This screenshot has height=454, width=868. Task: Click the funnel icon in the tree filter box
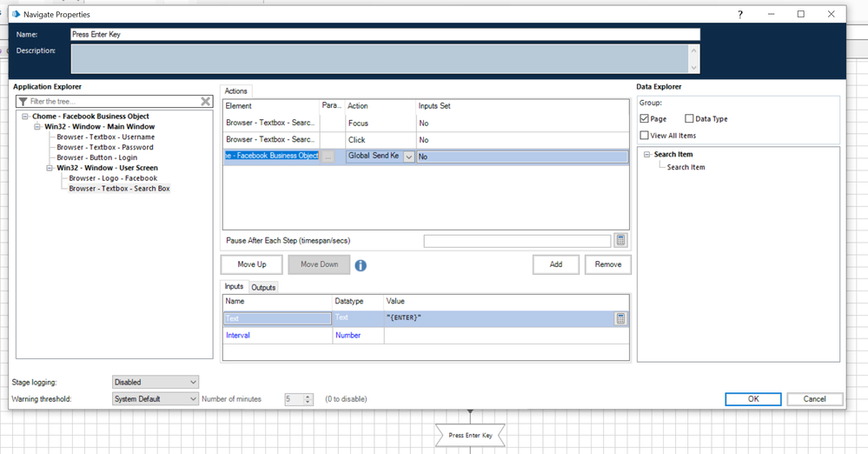pos(23,102)
